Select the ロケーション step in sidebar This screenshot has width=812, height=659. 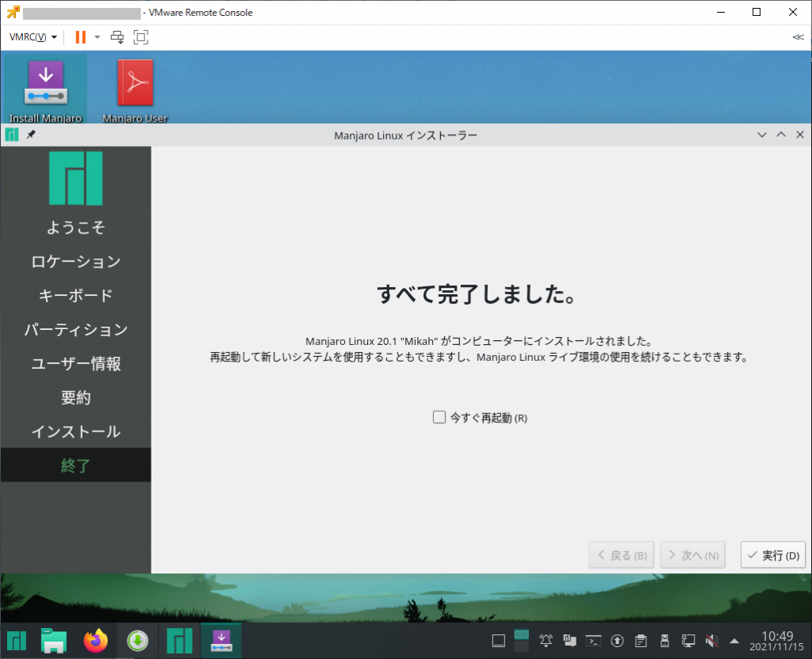click(75, 262)
